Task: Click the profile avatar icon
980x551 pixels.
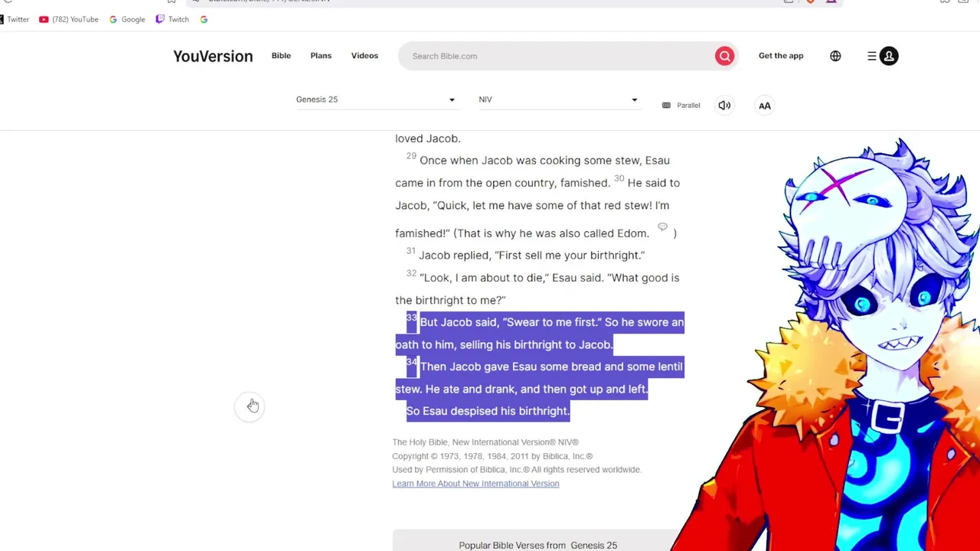Action: 889,56
